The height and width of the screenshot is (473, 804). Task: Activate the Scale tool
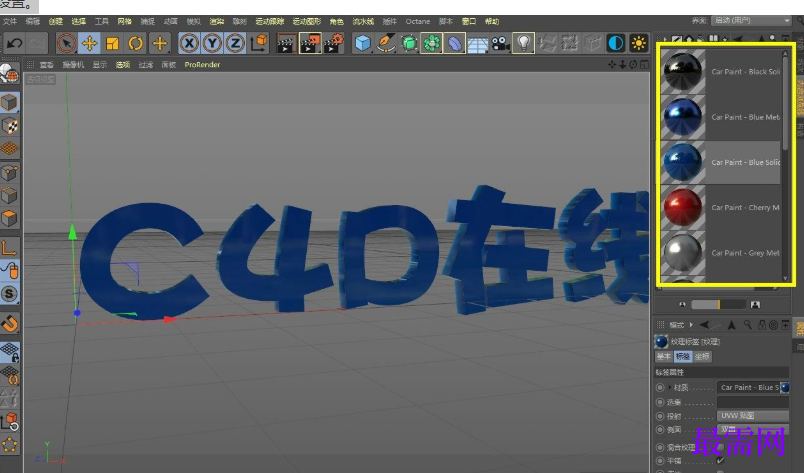tap(112, 43)
